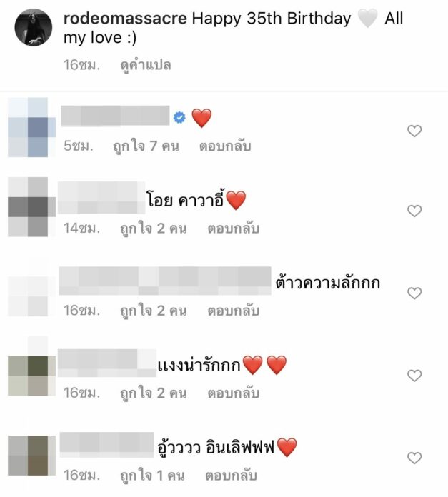Image resolution: width=448 pixels, height=497 pixels.
Task: View the 7 likes on first comment
Action: [146, 146]
